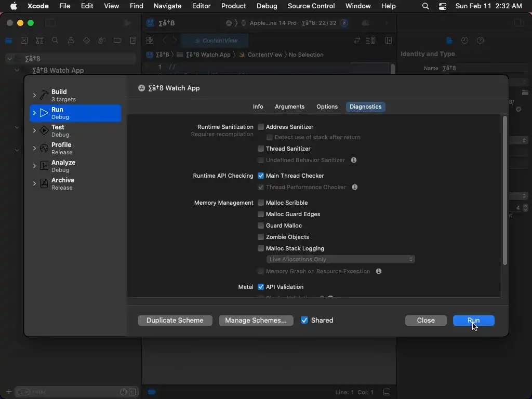Screen dimensions: 532x399
Task: Open find navigator magnifier in Xcode window
Action: (x=55, y=41)
